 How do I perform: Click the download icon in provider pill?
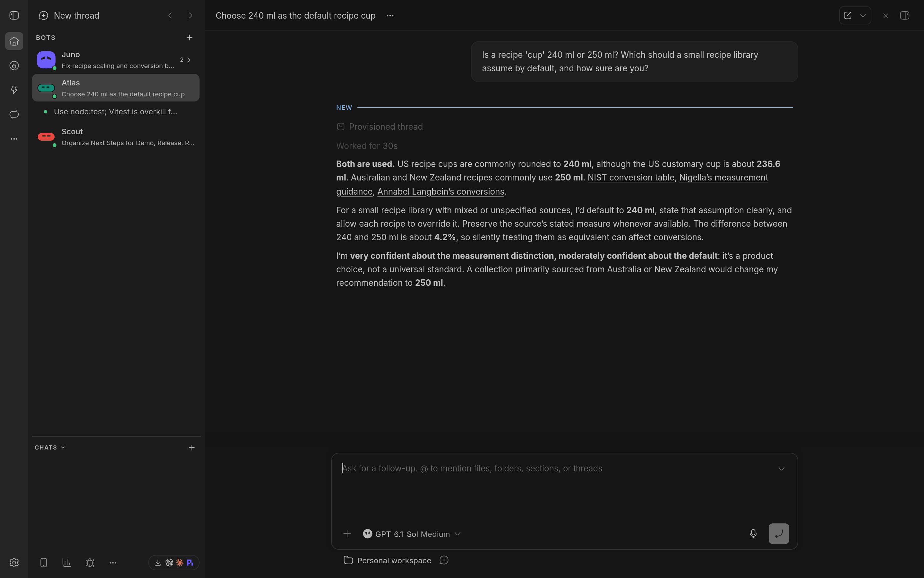158,562
